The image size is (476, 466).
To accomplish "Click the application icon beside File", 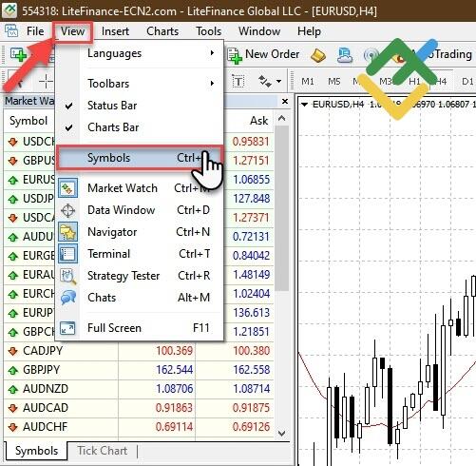I will pyautogui.click(x=11, y=31).
